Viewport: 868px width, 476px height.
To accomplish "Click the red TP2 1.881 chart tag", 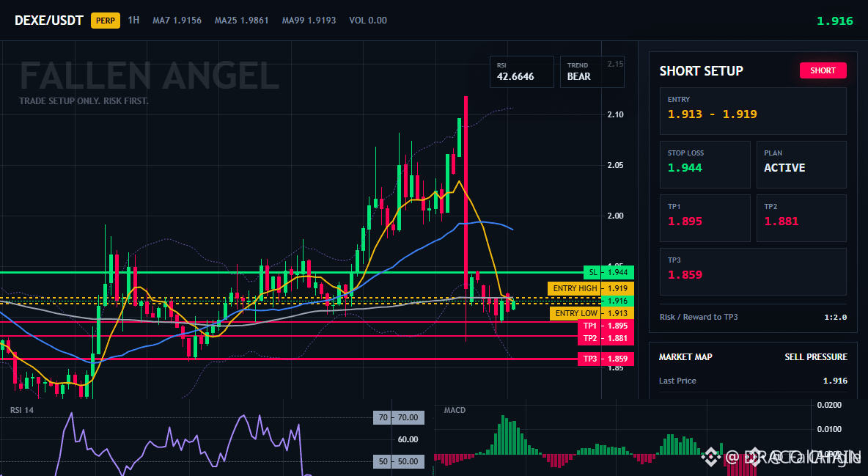I will tap(606, 339).
